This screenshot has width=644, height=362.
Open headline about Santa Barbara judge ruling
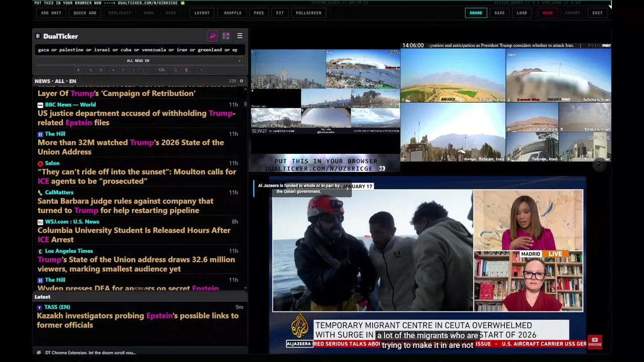[x=125, y=206]
